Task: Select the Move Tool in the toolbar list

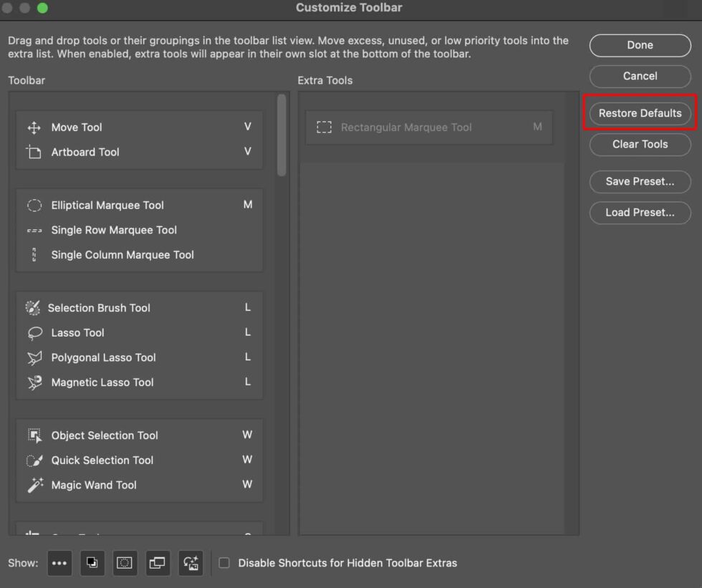Action: point(77,127)
